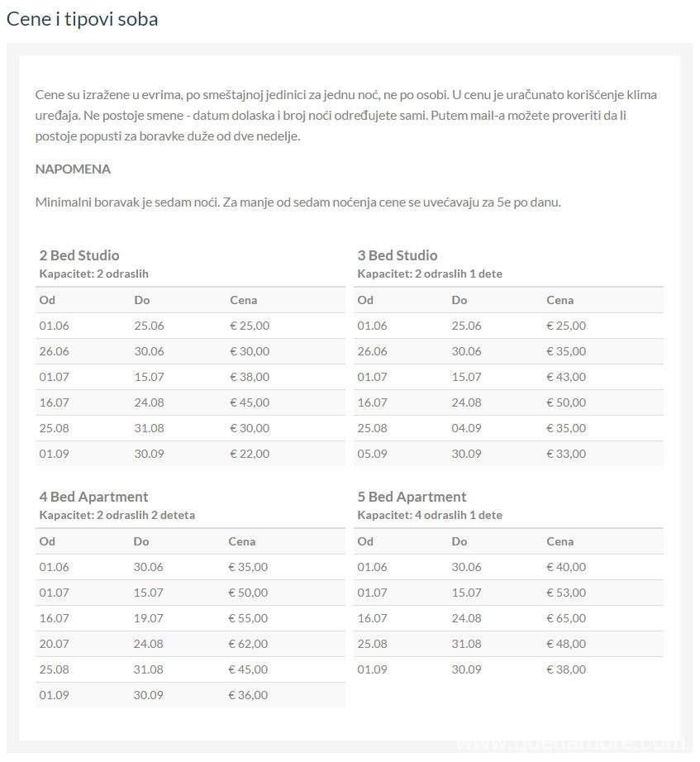The height and width of the screenshot is (762, 700).
Task: Click the 'Kapacitet: 2 odraslih 2 deteta' label
Action: pyautogui.click(x=117, y=515)
